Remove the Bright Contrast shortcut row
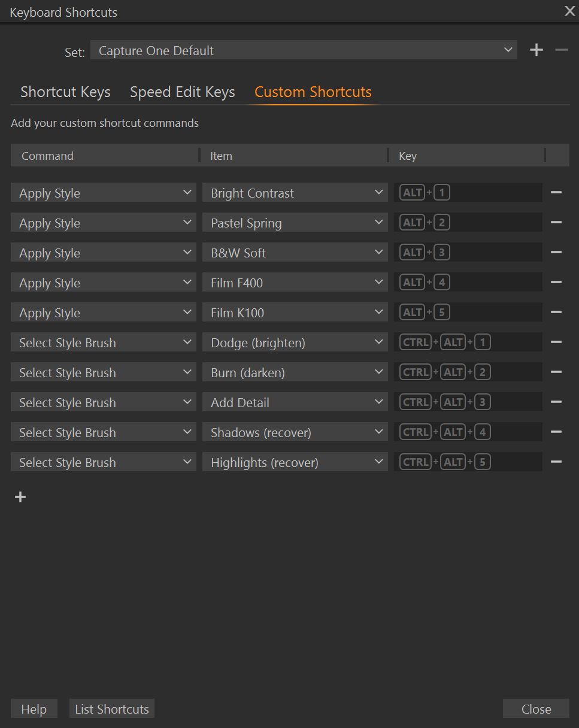Viewport: 579px width, 728px height. click(x=556, y=192)
